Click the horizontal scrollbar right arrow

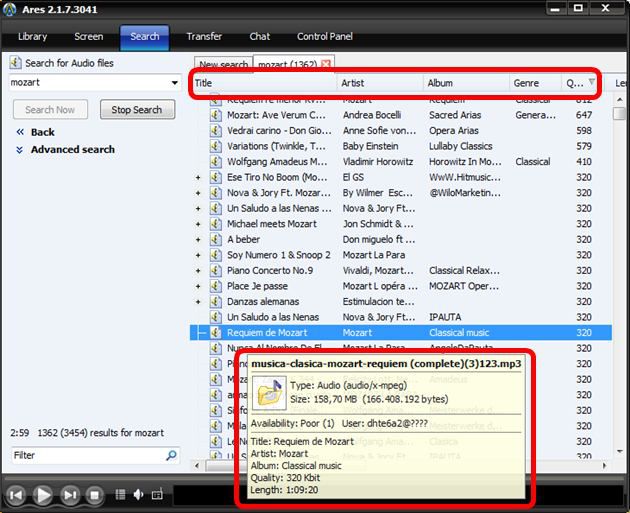pos(605,466)
